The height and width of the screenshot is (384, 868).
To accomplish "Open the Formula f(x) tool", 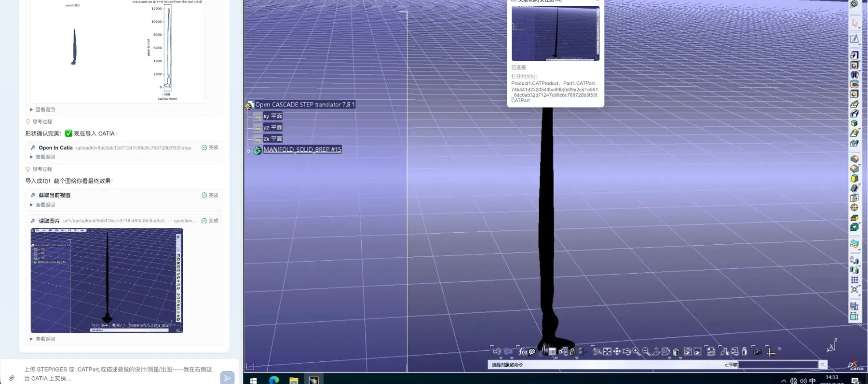I will tap(523, 352).
